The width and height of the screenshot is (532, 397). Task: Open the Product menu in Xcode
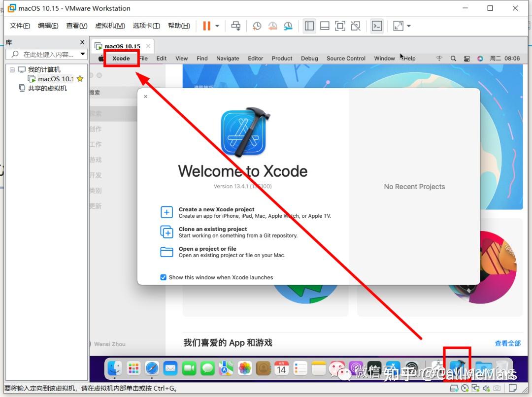pos(282,58)
